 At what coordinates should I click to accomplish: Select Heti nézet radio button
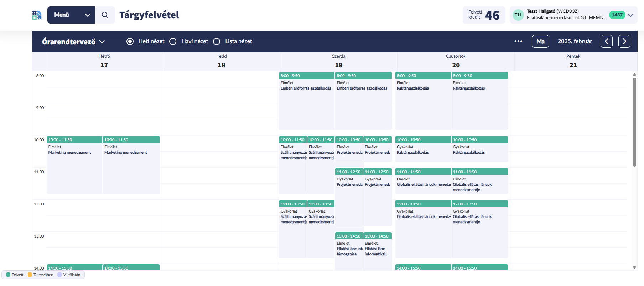pos(130,41)
